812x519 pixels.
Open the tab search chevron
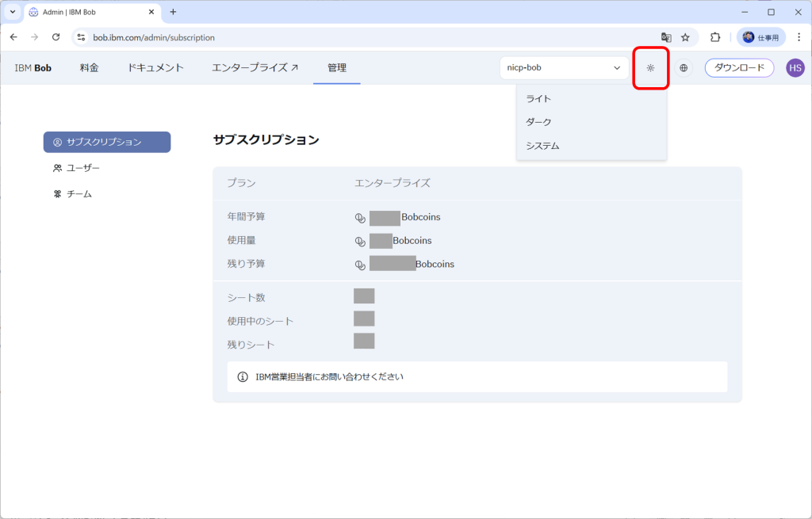point(13,12)
